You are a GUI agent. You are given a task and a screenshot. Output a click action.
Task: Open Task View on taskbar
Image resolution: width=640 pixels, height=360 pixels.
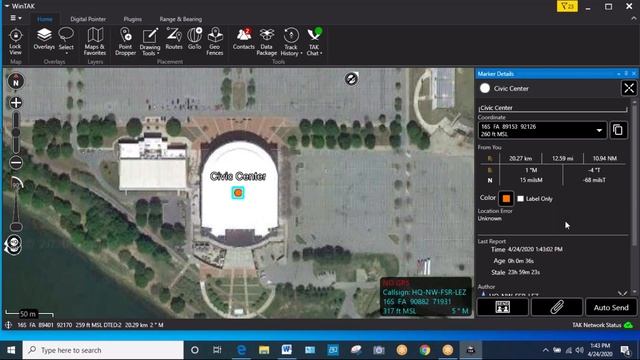tap(217, 350)
